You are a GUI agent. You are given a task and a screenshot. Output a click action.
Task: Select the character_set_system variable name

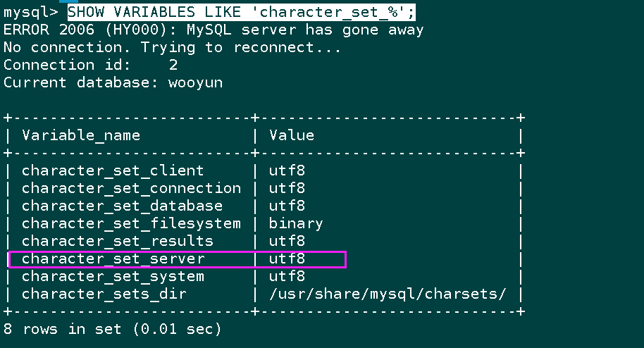click(113, 277)
